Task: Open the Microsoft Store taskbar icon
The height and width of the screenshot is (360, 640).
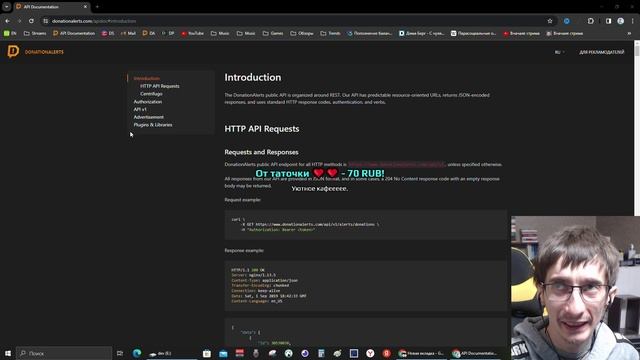Action: pyautogui.click(x=207, y=353)
